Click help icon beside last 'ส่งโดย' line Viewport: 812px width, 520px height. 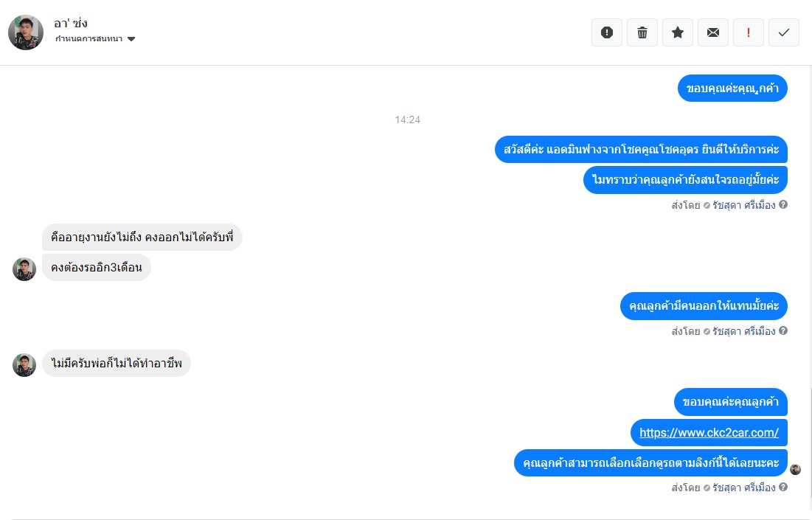point(783,487)
